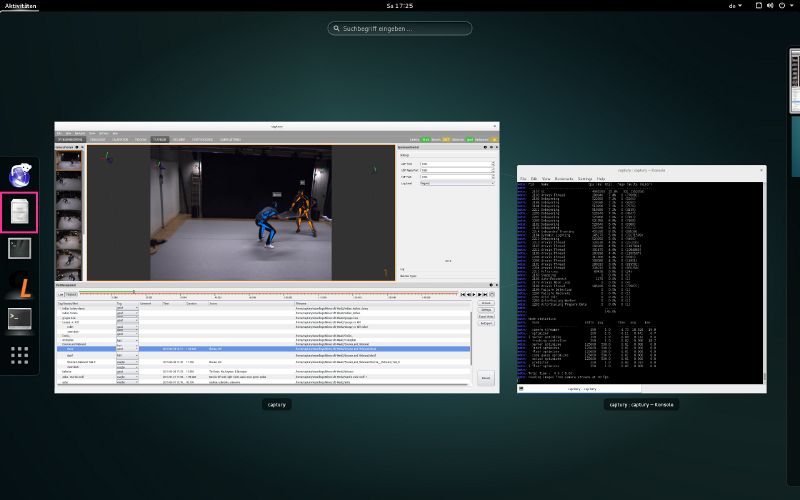
Task: Click the red section of captury timeline
Action: [x=296, y=293]
